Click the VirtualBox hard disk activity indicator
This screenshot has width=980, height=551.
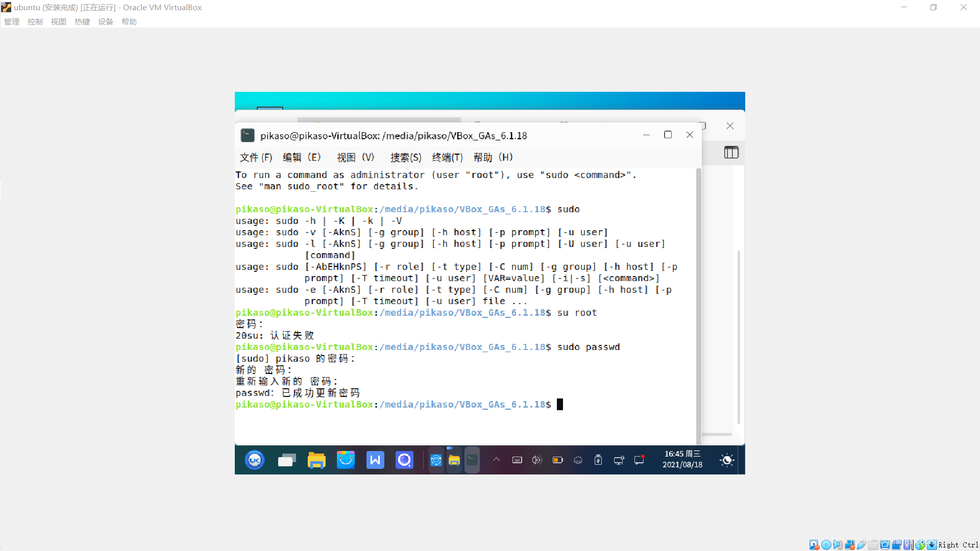(814, 545)
